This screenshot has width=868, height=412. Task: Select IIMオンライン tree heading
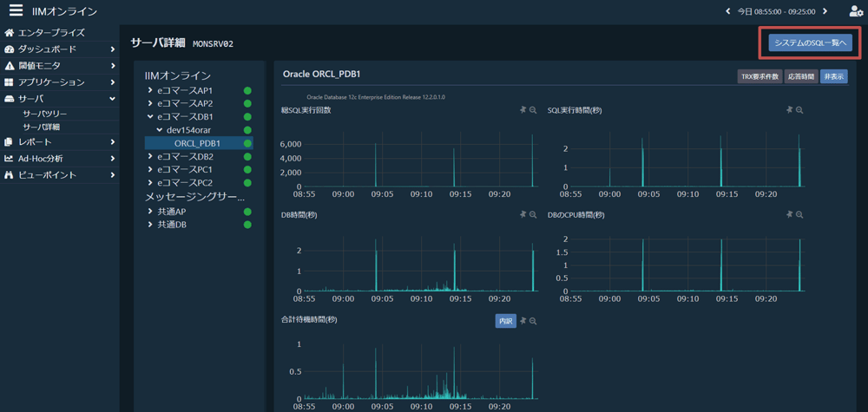point(178,75)
